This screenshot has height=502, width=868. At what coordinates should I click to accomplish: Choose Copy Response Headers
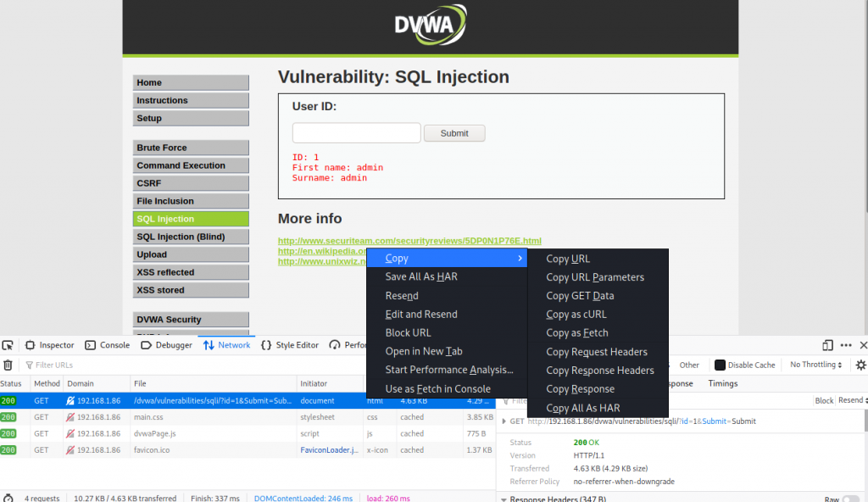click(x=598, y=370)
